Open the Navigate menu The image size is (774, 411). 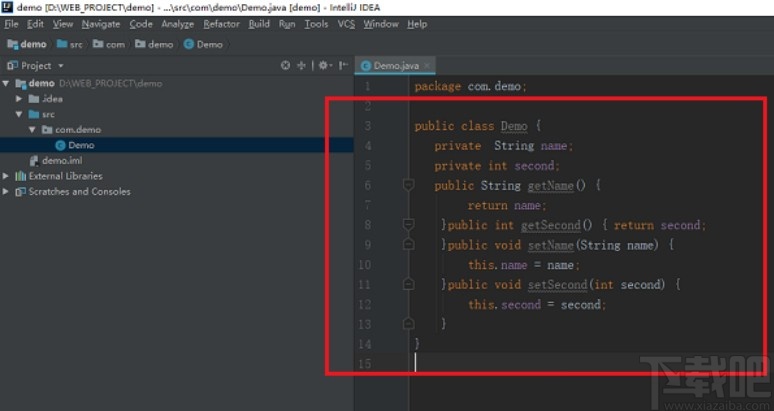(101, 24)
